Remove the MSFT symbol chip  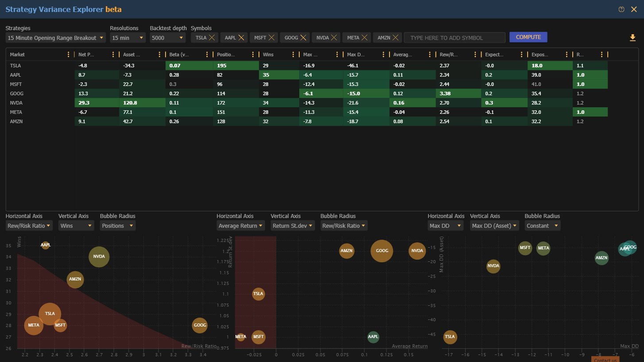pos(271,38)
